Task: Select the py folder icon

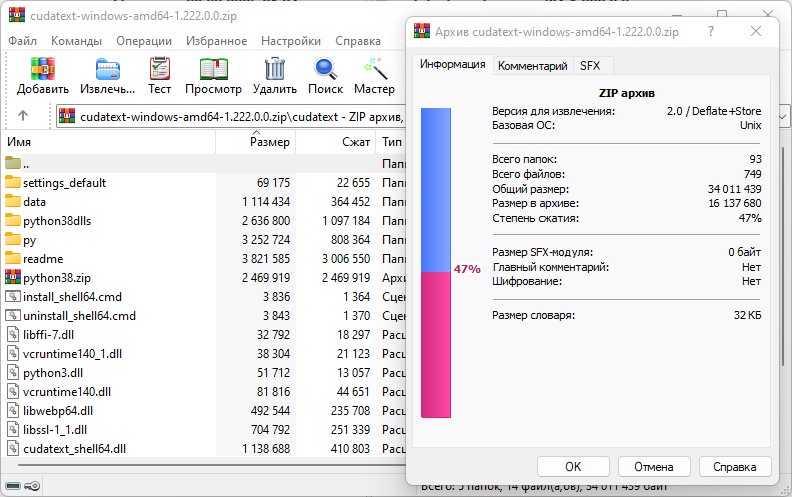Action: coord(13,239)
